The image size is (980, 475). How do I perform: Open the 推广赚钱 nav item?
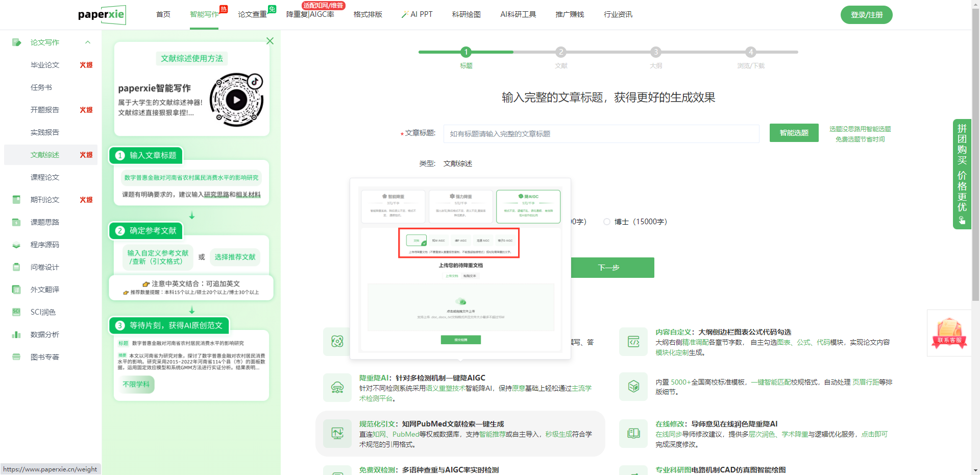(x=570, y=14)
